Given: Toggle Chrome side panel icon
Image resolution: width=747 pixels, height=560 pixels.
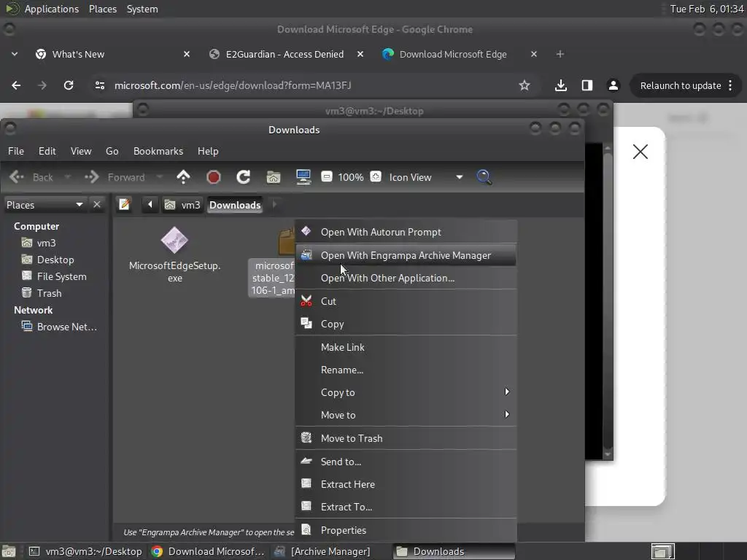Looking at the screenshot, I should (x=587, y=85).
